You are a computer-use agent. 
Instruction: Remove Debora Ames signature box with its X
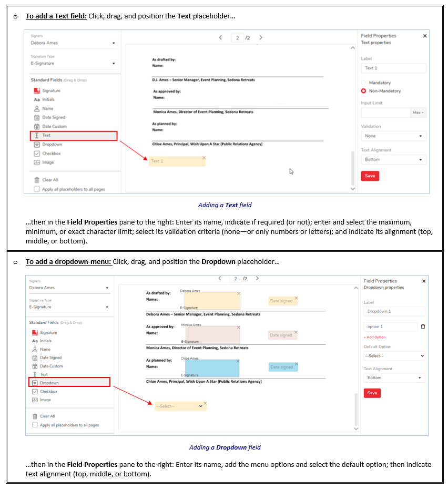pos(239,293)
